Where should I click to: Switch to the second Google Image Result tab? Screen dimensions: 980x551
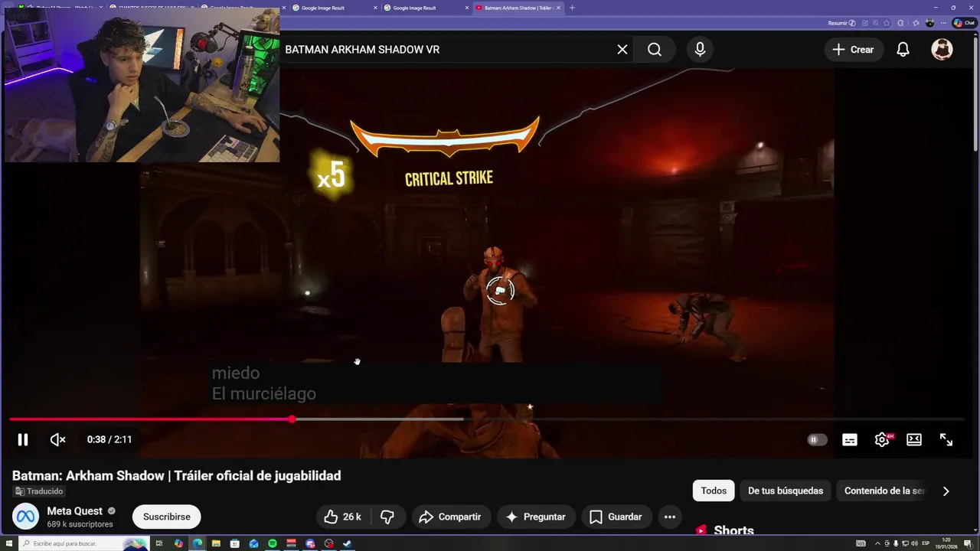coord(426,8)
